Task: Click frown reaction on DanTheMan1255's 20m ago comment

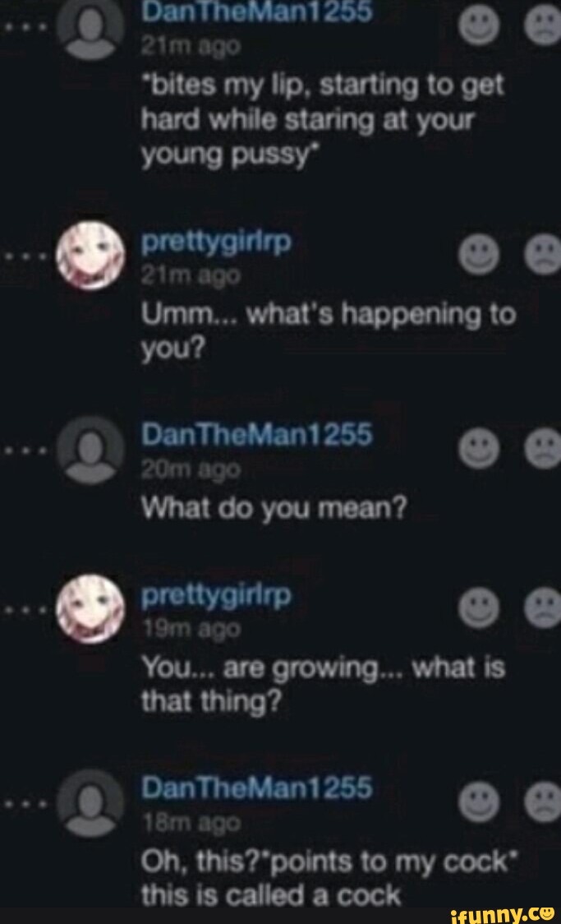Action: [x=544, y=449]
